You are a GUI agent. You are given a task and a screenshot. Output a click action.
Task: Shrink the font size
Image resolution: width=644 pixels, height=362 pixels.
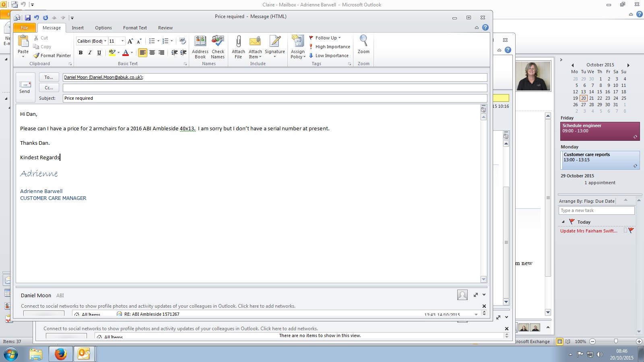pyautogui.click(x=139, y=41)
